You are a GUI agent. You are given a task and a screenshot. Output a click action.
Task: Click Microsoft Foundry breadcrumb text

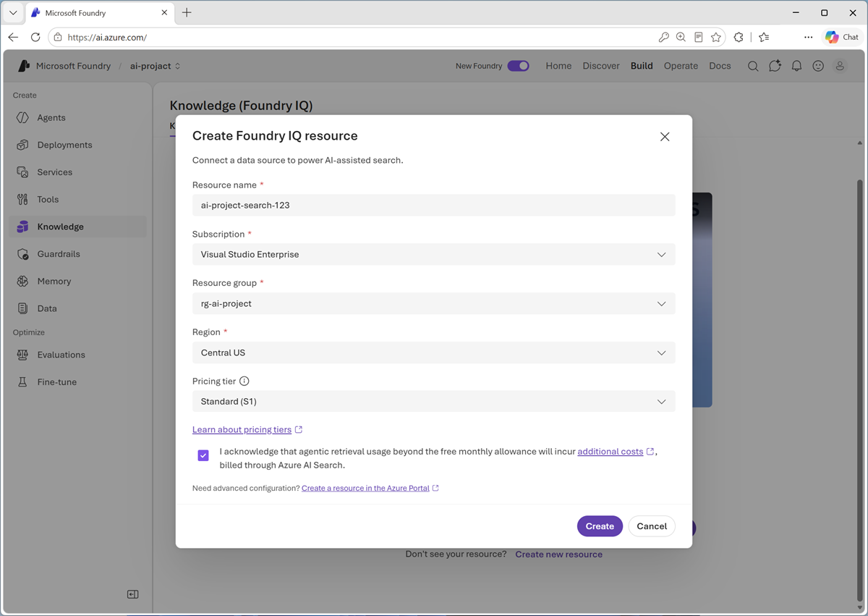(73, 66)
